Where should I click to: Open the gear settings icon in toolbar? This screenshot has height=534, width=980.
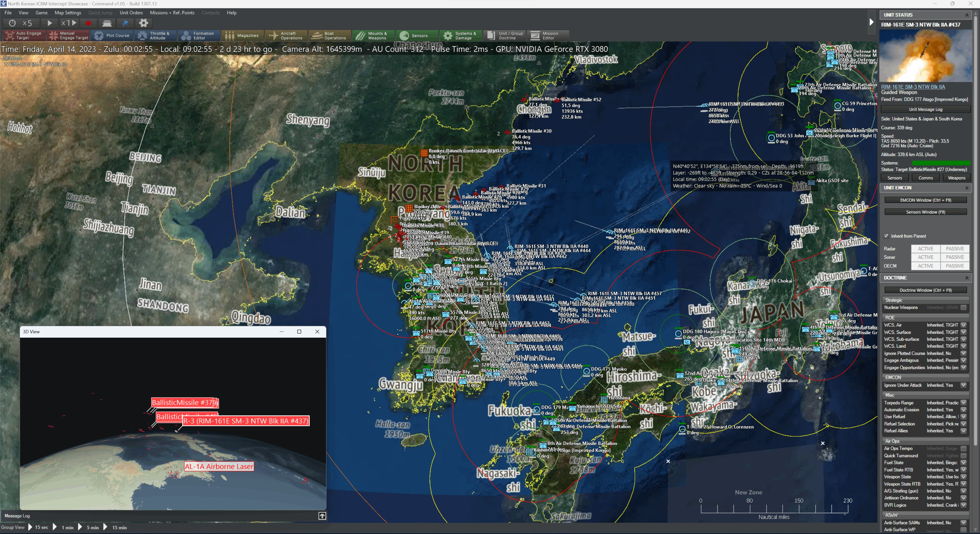click(143, 23)
